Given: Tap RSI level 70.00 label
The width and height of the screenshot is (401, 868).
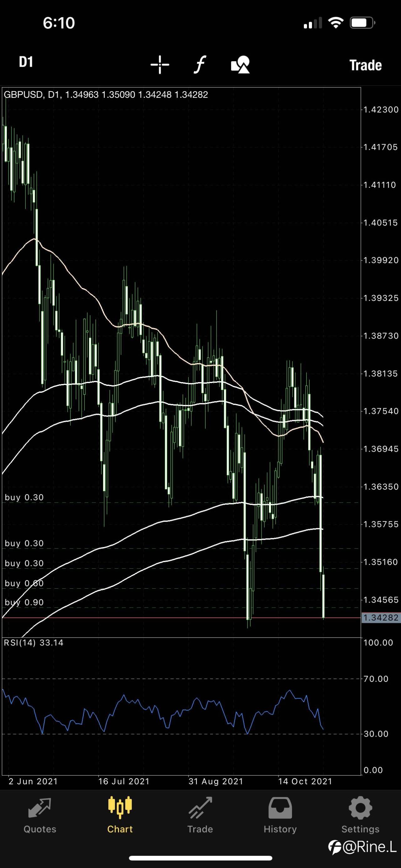Looking at the screenshot, I should [x=376, y=679].
